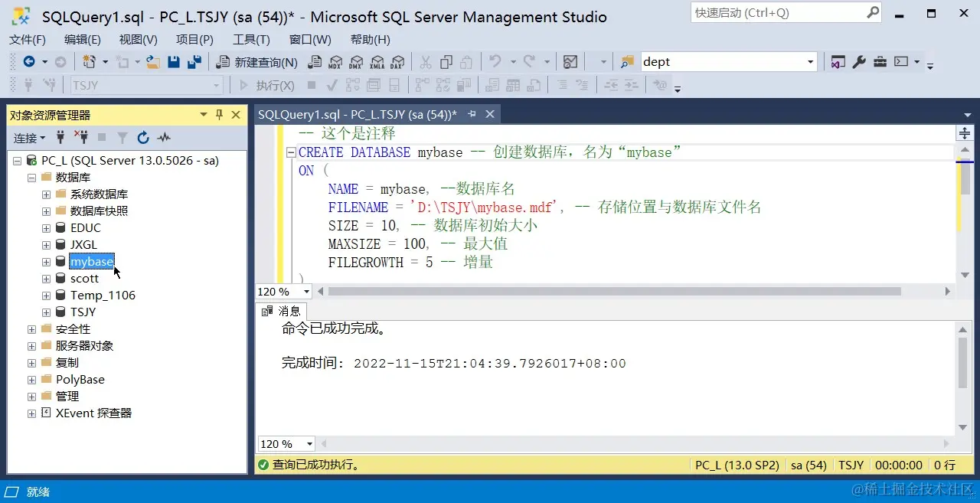Open the messages pane 120 % zoom dropdown
This screenshot has width=980, height=503.
pyautogui.click(x=310, y=444)
